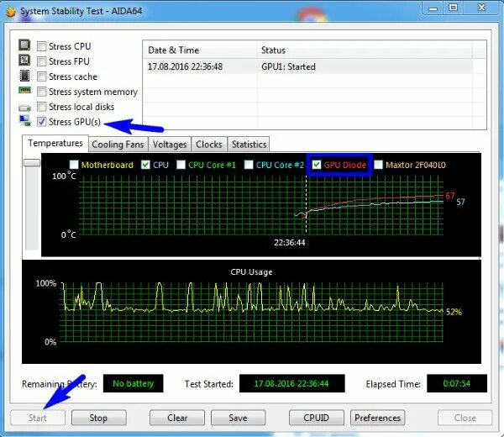
Task: Click the 57 CPU temperature reading
Action: (x=460, y=202)
